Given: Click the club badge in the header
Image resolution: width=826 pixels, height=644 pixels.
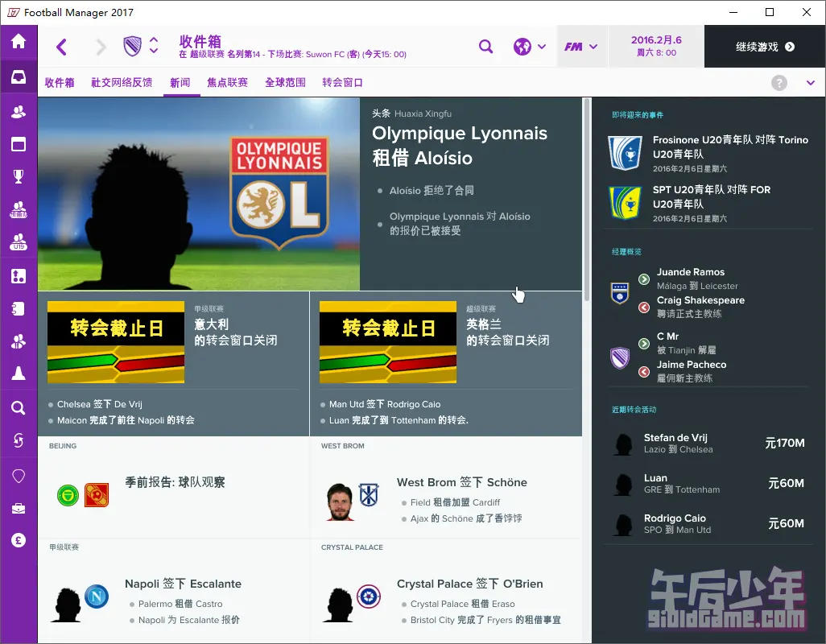Looking at the screenshot, I should [132, 47].
